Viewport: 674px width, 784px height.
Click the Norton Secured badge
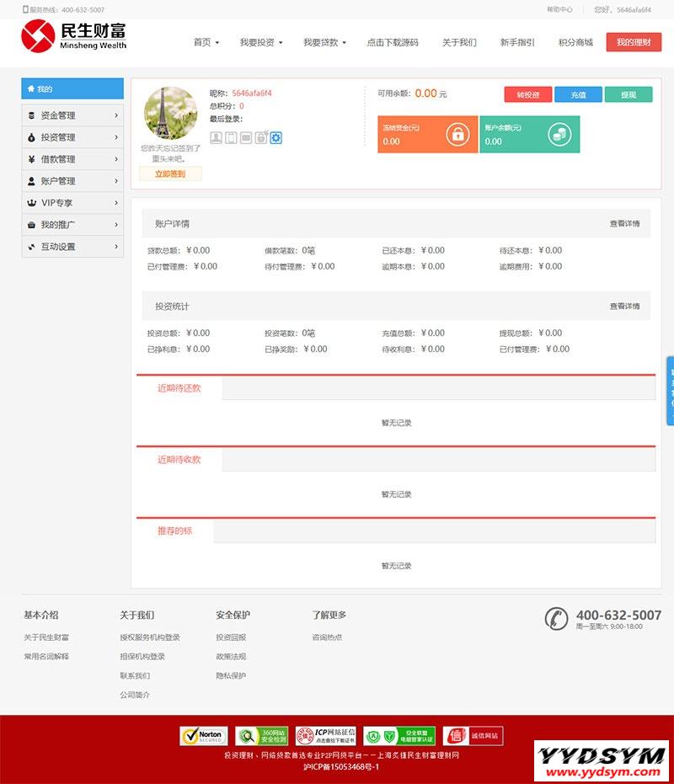click(204, 736)
